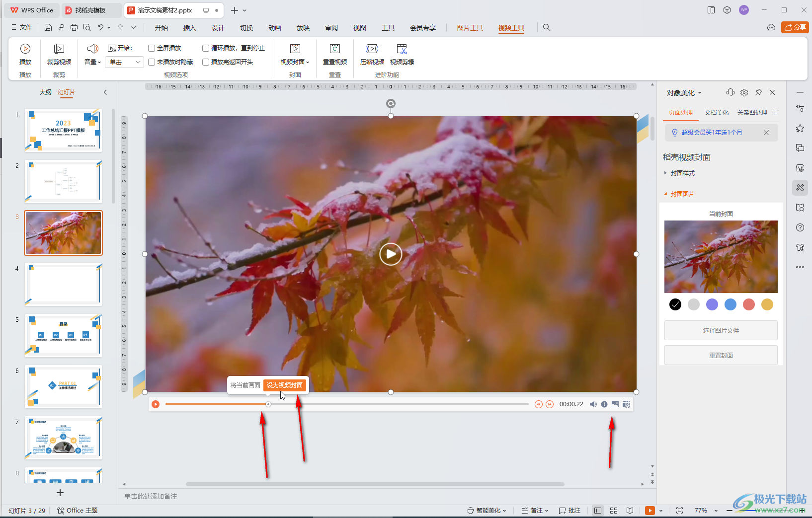Enable the 全屏播放 checkbox
This screenshot has width=812, height=518.
(x=152, y=48)
